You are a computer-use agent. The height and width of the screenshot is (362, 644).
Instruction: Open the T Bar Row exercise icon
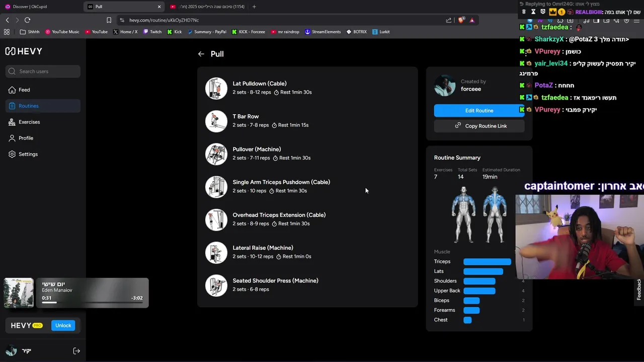(x=216, y=121)
